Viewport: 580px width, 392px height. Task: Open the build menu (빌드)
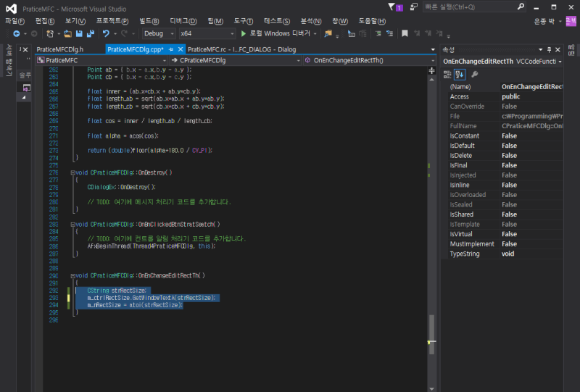pos(149,21)
